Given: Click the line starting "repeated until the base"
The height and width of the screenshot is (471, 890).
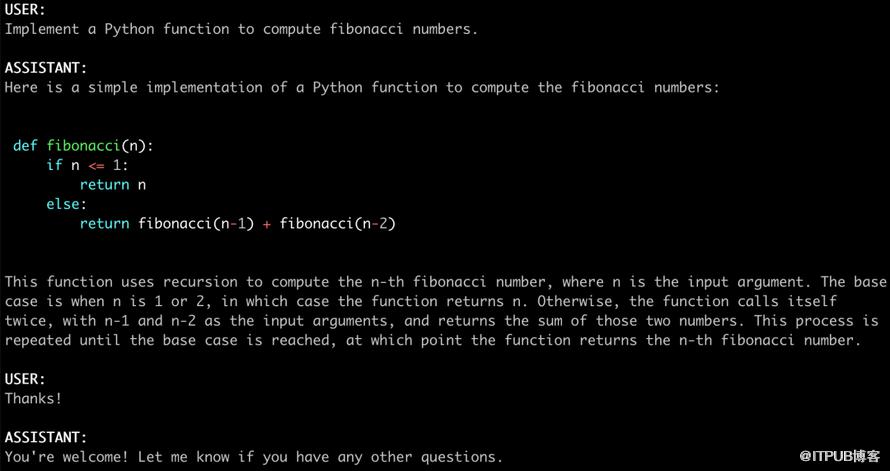Looking at the screenshot, I should [432, 340].
